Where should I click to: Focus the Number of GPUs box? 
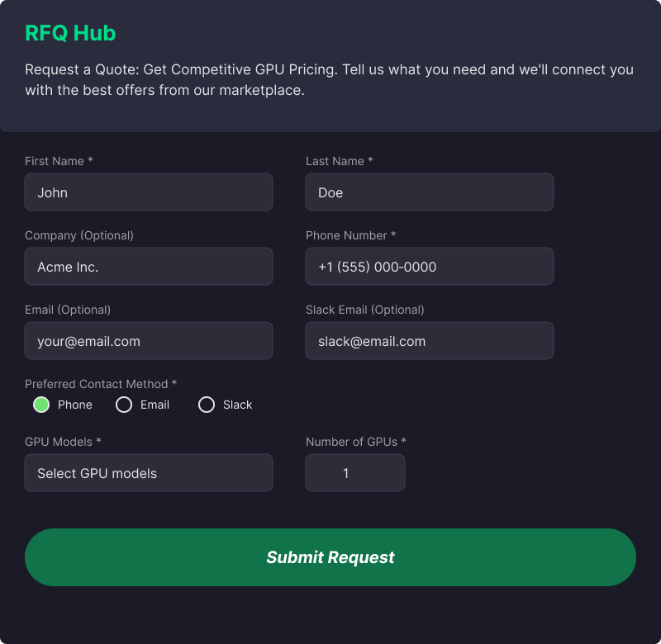355,473
